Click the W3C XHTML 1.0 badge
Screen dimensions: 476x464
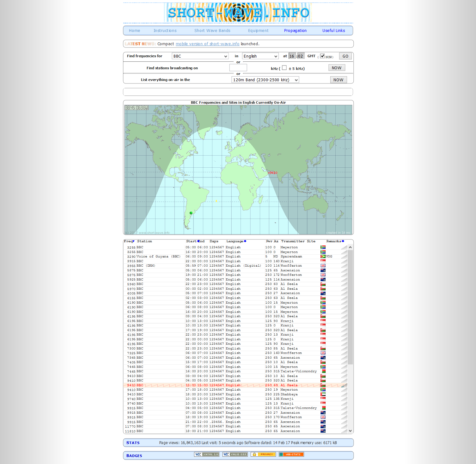point(206,454)
